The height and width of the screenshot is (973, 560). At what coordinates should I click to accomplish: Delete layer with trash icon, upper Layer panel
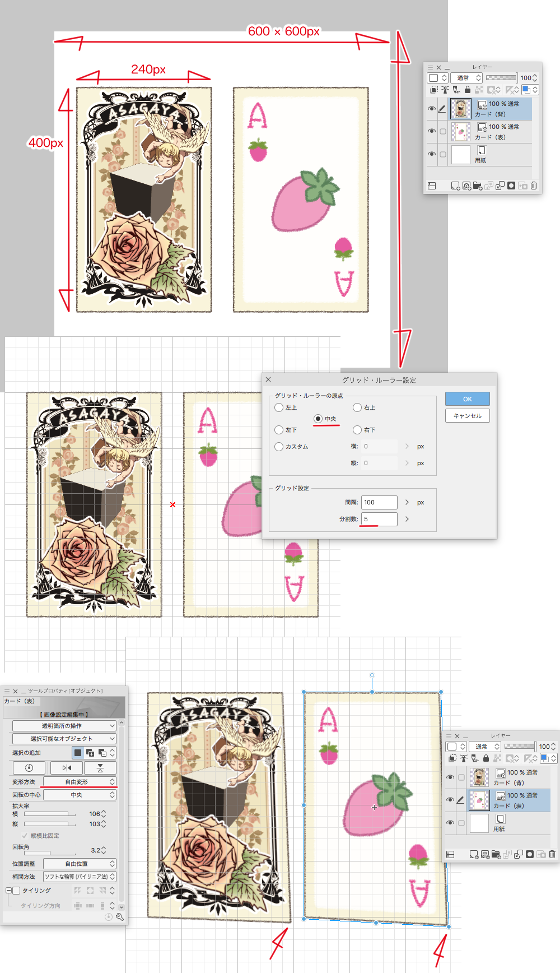click(x=534, y=186)
